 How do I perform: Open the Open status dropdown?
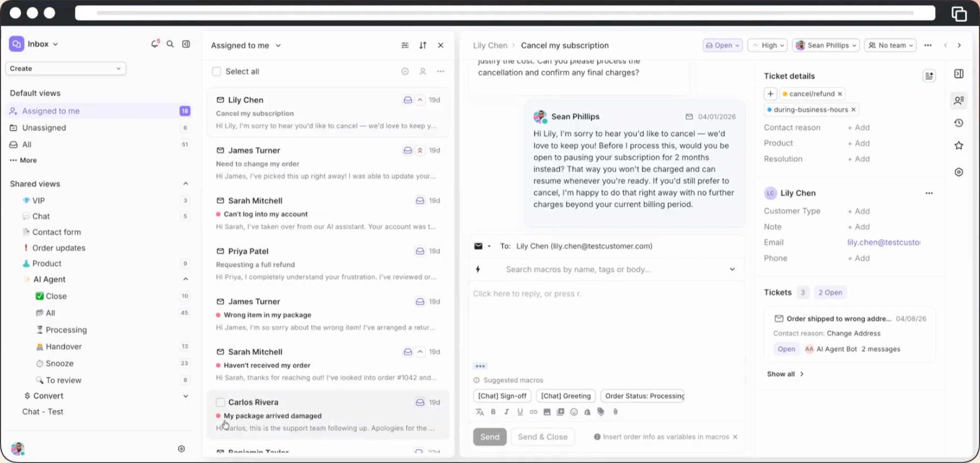coord(723,46)
